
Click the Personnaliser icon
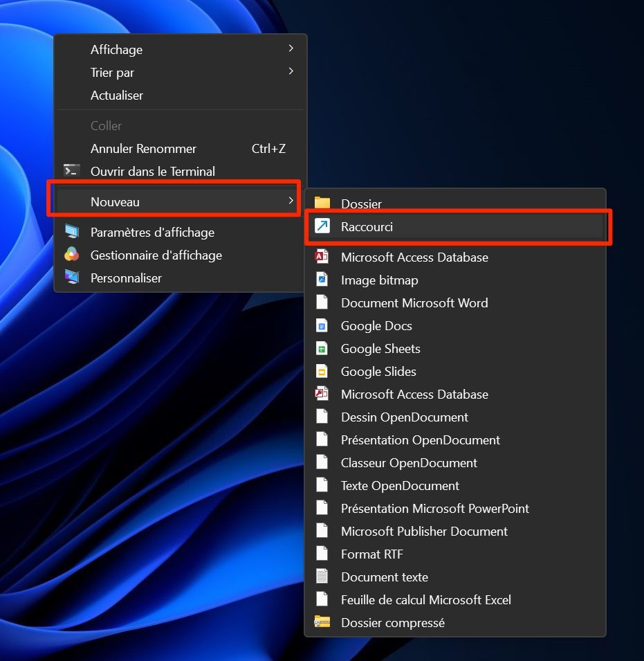pyautogui.click(x=72, y=278)
